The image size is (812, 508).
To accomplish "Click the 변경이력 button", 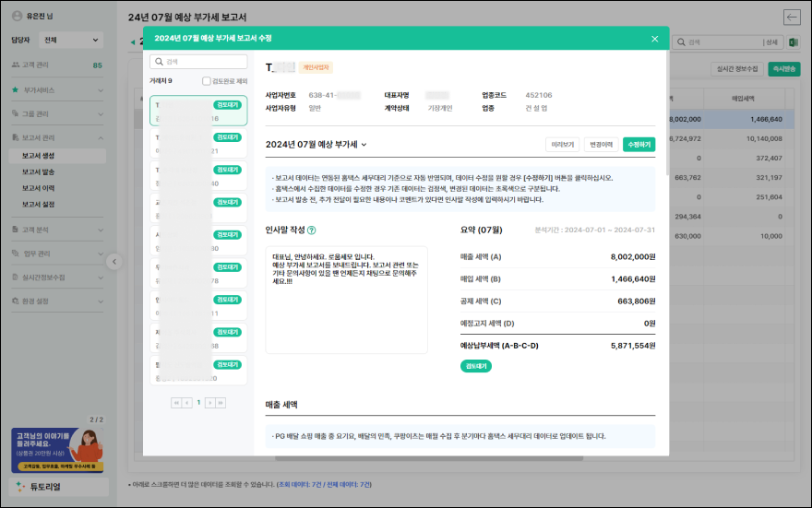I will 601,145.
